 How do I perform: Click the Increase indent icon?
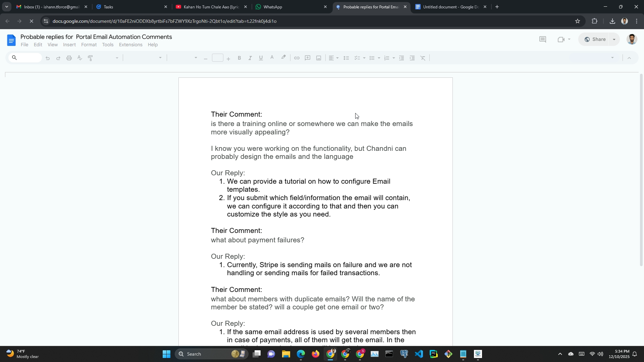point(412,58)
